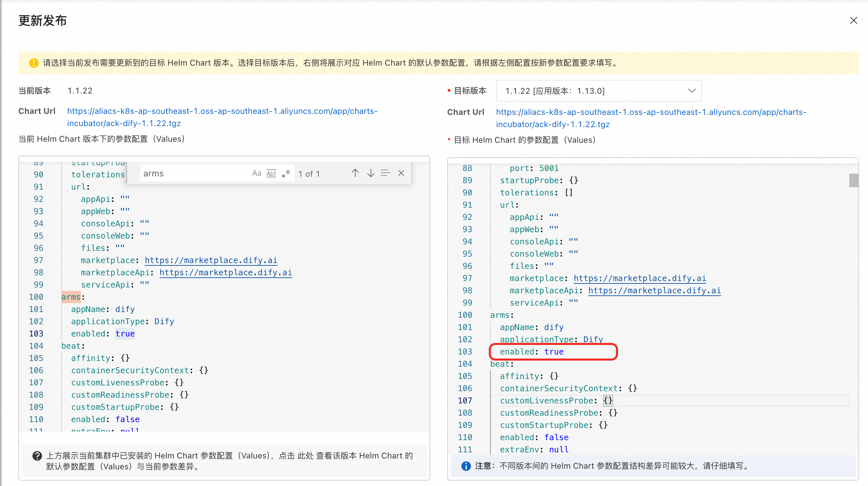Click 'applicationType: Dify' on left line 102
868x486 pixels.
point(122,322)
